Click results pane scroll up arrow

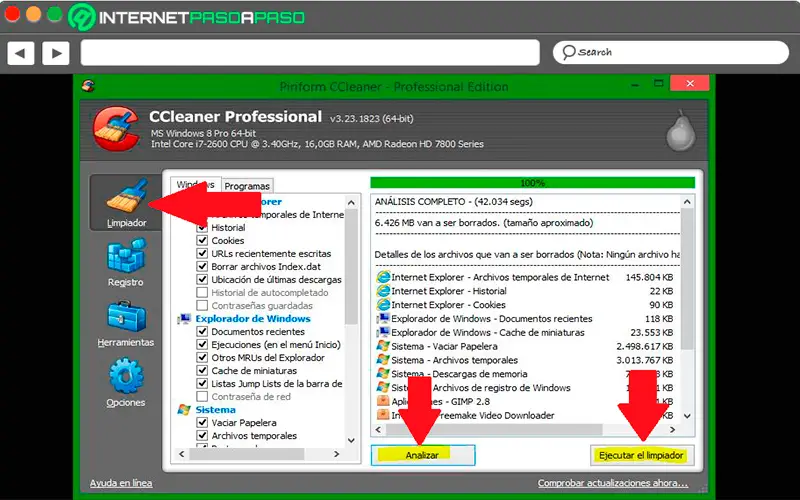pos(687,202)
